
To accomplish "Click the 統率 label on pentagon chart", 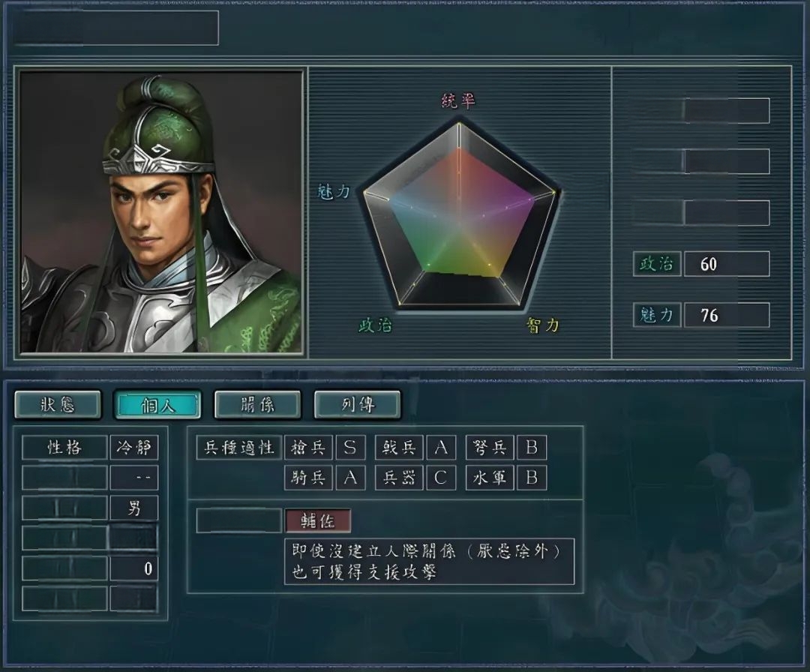I will (458, 100).
